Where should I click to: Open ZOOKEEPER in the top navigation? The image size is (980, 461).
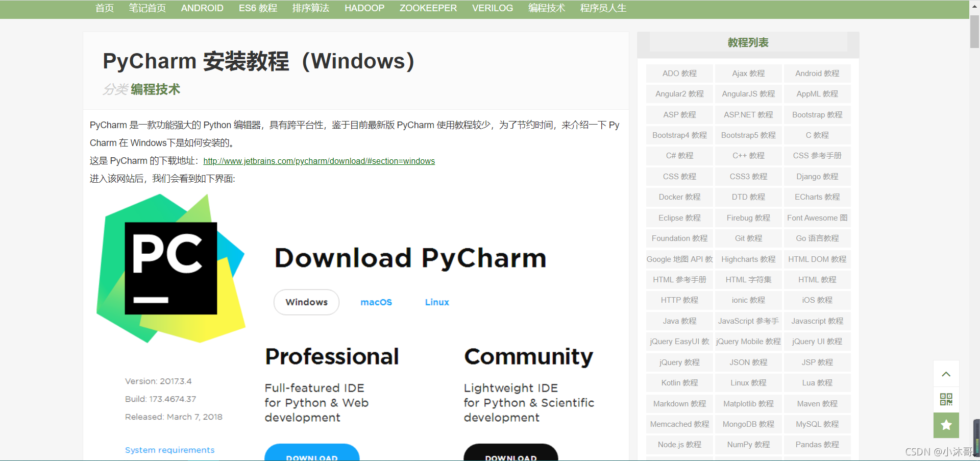(x=428, y=8)
